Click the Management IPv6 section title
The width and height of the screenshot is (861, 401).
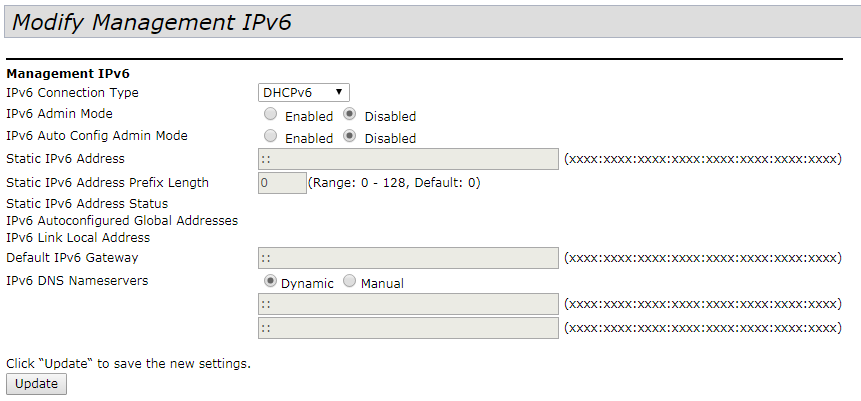pyautogui.click(x=68, y=73)
